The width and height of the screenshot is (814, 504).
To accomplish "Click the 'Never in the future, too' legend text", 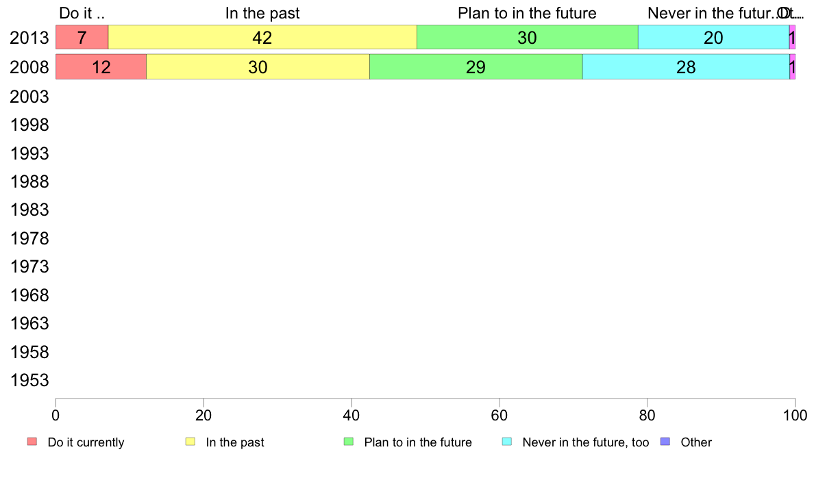I will [x=586, y=442].
